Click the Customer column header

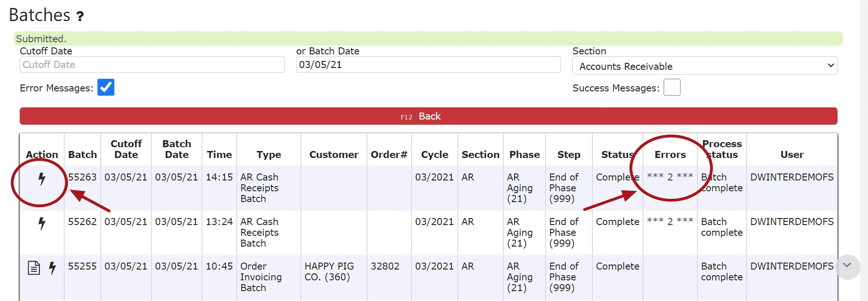(x=334, y=155)
